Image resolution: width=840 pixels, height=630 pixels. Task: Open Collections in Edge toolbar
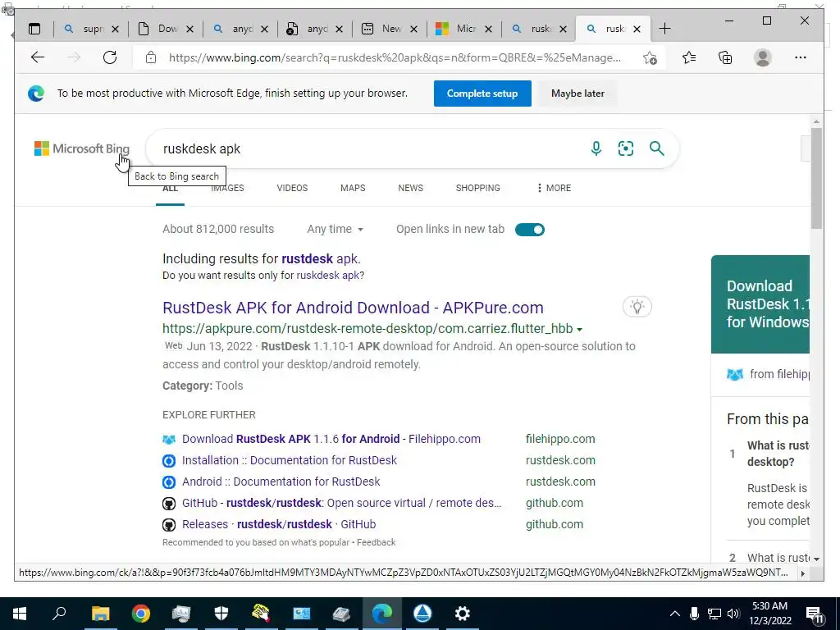point(725,57)
